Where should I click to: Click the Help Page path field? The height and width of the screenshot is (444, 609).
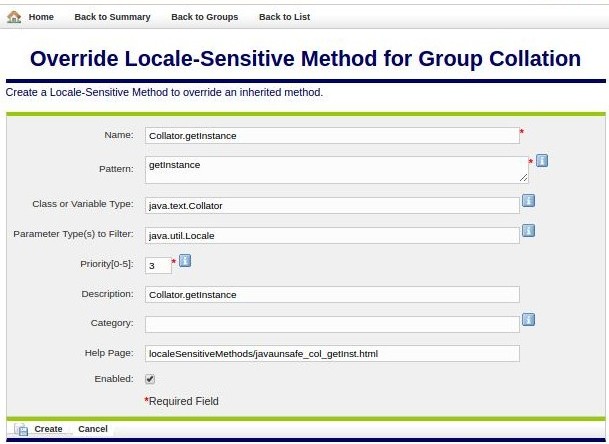[x=331, y=353]
